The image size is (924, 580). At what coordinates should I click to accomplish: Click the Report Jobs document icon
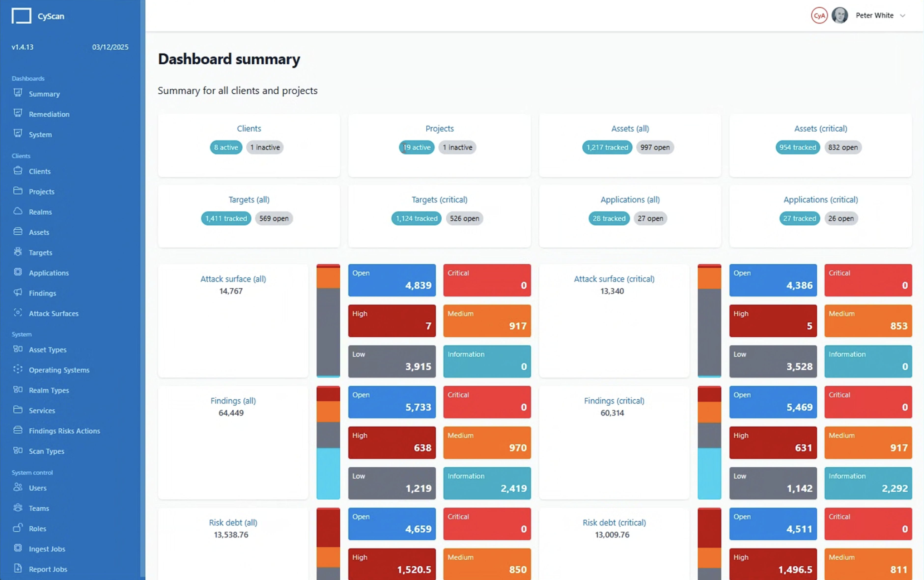pyautogui.click(x=18, y=568)
